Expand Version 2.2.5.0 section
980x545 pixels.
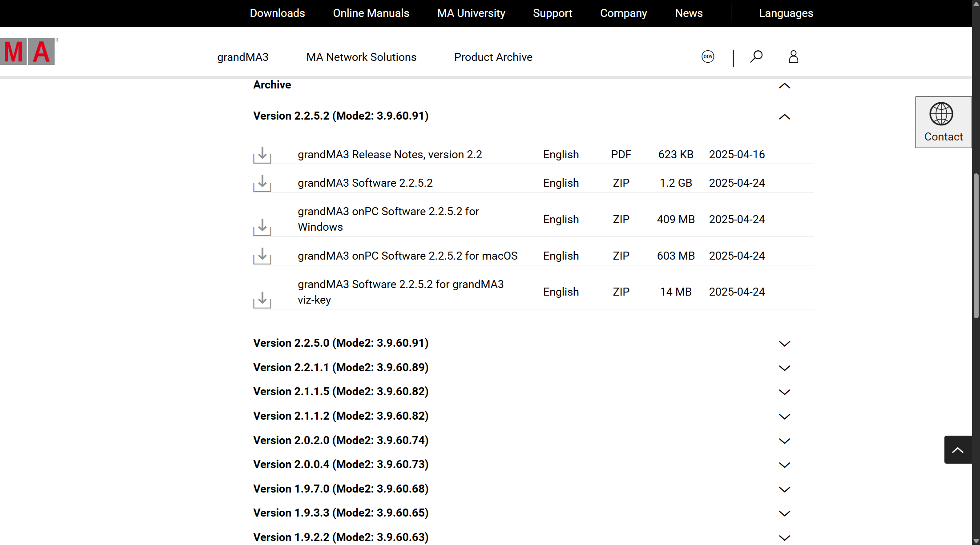click(784, 344)
